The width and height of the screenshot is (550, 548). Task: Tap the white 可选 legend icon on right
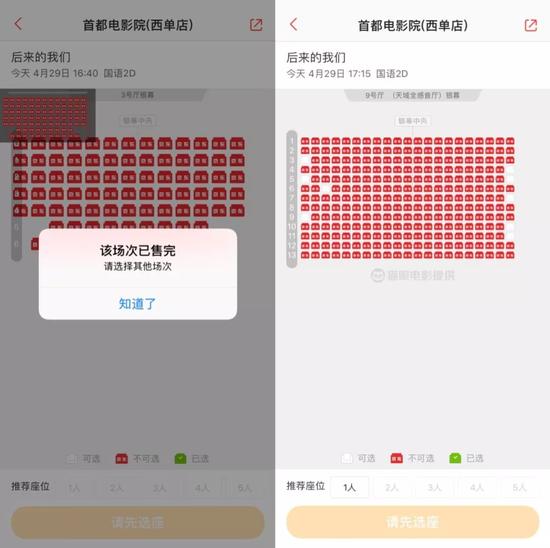[x=347, y=458]
